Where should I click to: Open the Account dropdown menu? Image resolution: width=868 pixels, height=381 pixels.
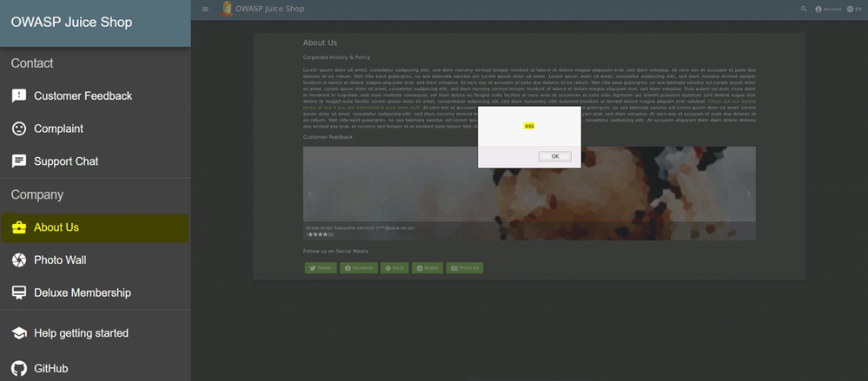tap(828, 9)
